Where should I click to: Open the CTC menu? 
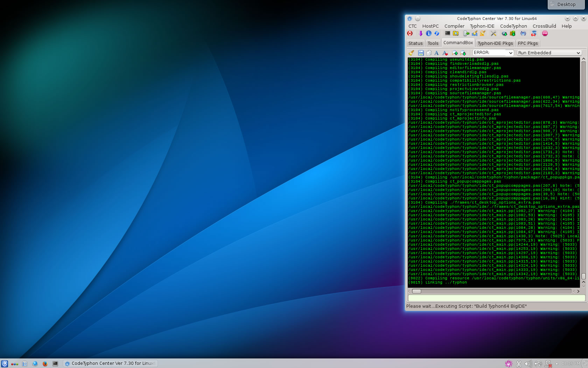tap(413, 26)
